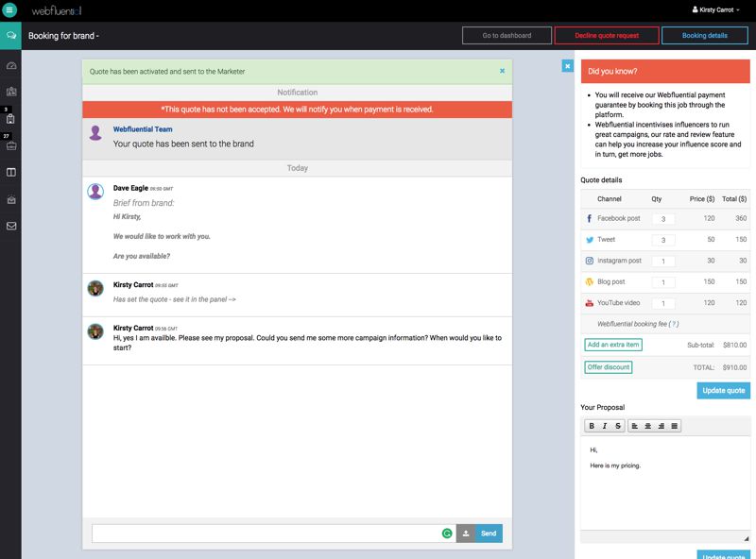
Task: Click the 'Brief from brand:' text
Action: coord(144,203)
